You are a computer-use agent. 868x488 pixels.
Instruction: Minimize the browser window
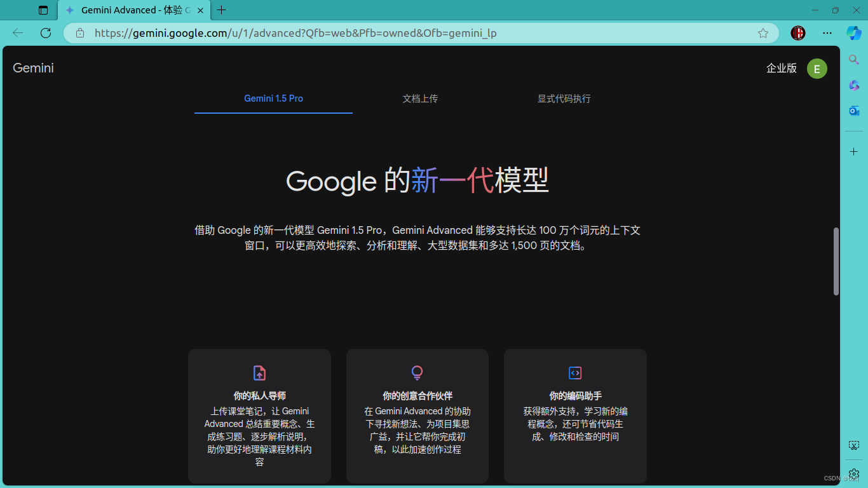point(816,10)
